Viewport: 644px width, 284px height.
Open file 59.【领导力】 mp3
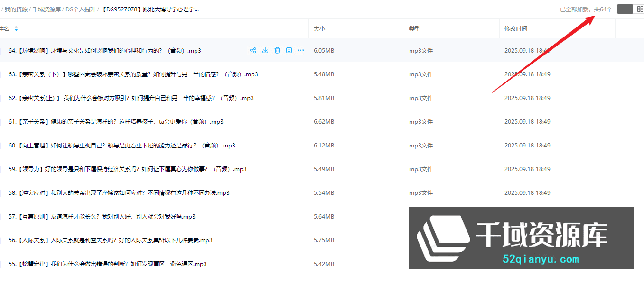pos(128,169)
